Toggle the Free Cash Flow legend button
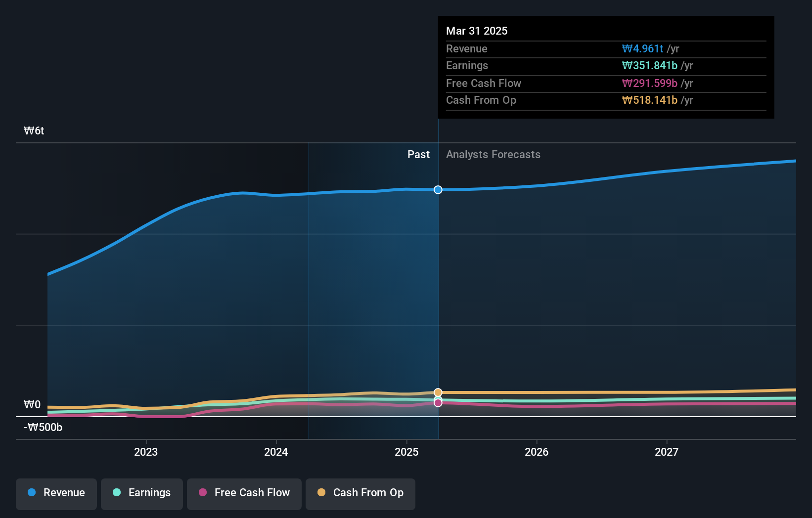 pyautogui.click(x=244, y=493)
